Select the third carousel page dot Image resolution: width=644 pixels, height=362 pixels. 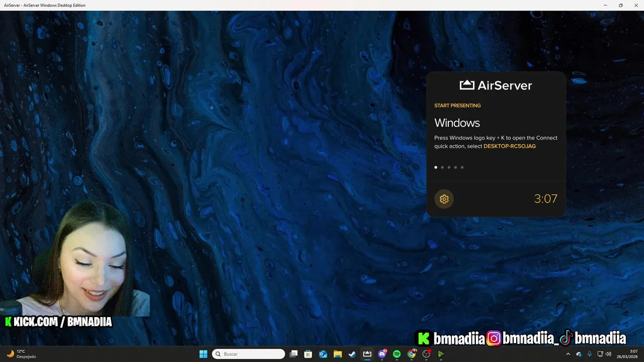pyautogui.click(x=449, y=167)
